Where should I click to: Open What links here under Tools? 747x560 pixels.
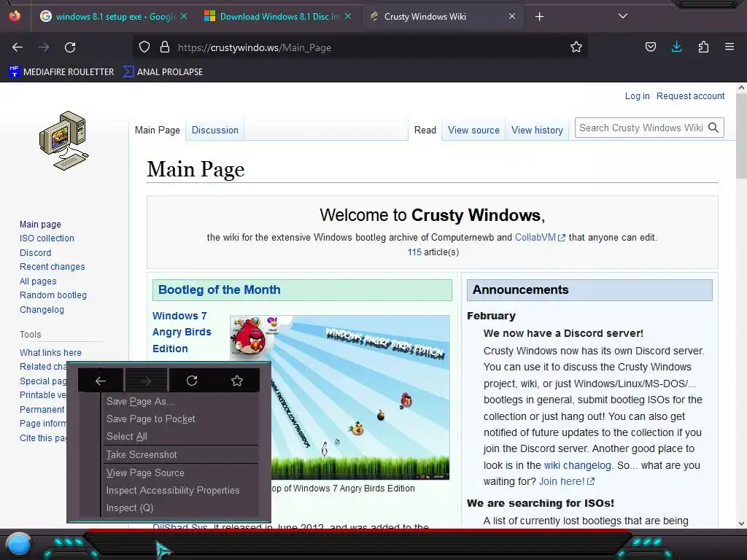click(x=50, y=353)
